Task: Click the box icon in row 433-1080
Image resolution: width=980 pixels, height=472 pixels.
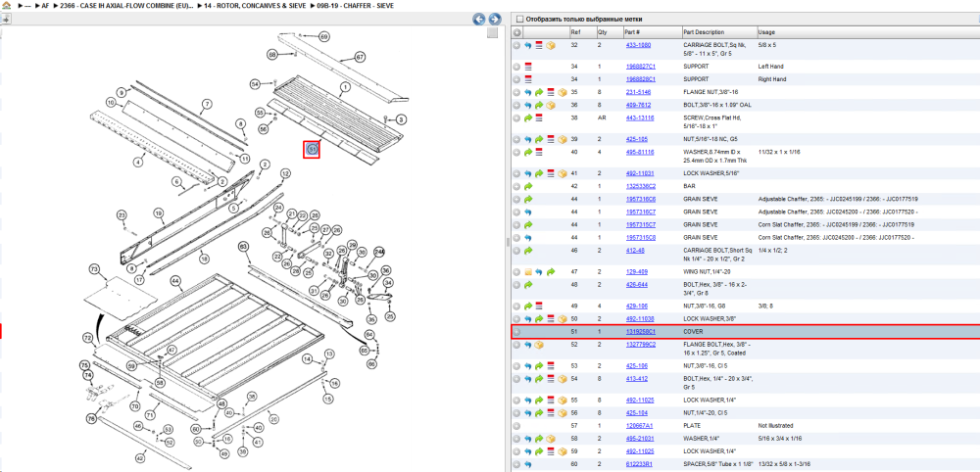Action: 551,46
